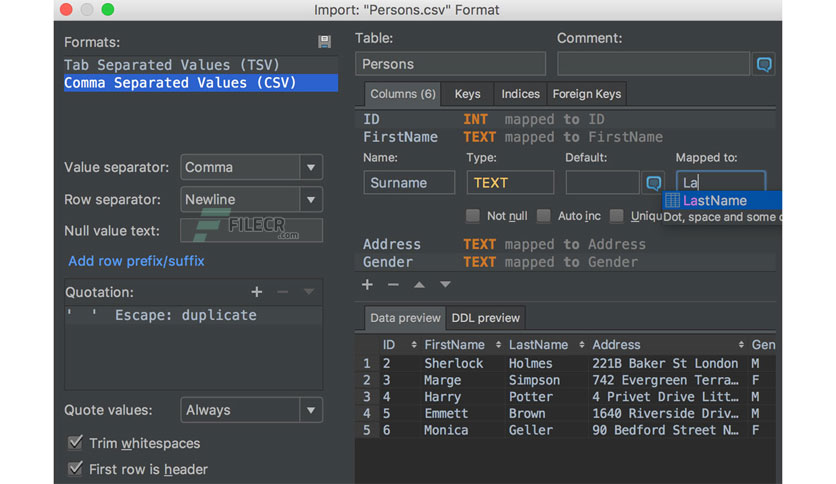836x484 pixels.
Task: Click the 221B Baker St London cell
Action: click(665, 364)
